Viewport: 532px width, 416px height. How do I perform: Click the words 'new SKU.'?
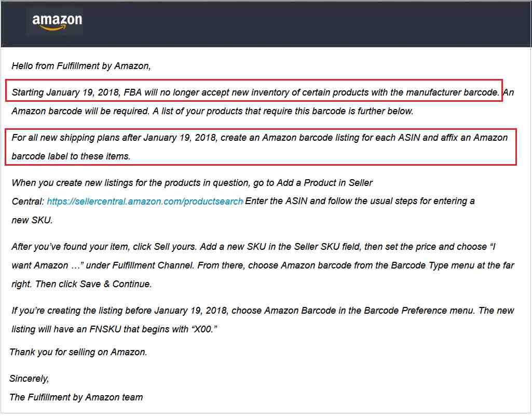coord(32,220)
